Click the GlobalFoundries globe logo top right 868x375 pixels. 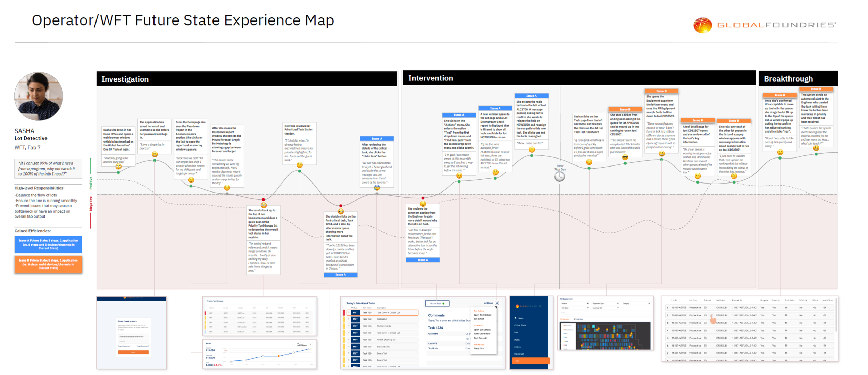pos(702,25)
